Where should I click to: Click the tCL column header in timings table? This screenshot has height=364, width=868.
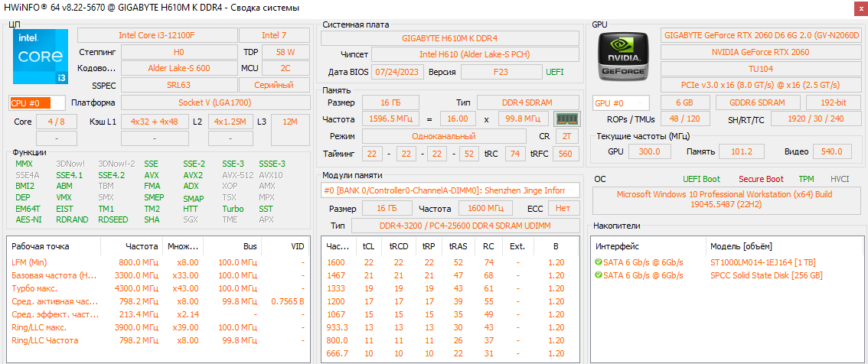coord(369,246)
